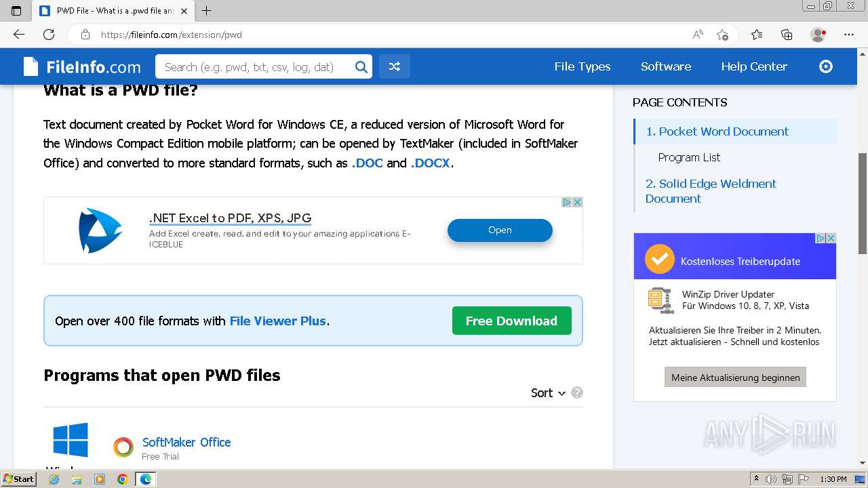The width and height of the screenshot is (868, 488).
Task: Open the Collections icon
Action: [x=787, y=35]
